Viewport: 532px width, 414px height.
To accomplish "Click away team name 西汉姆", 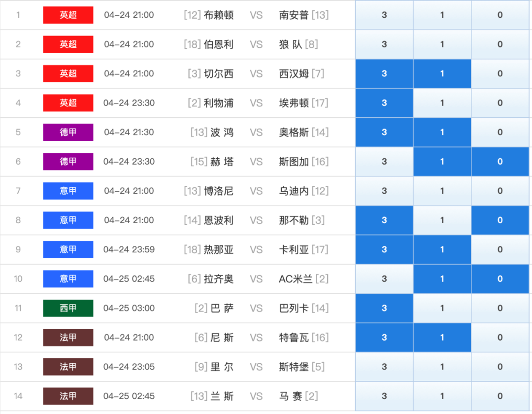I will 294,73.
